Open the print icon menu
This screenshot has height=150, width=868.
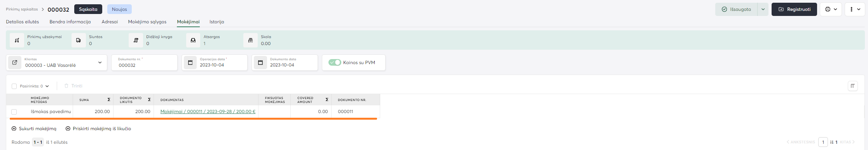coord(831,9)
